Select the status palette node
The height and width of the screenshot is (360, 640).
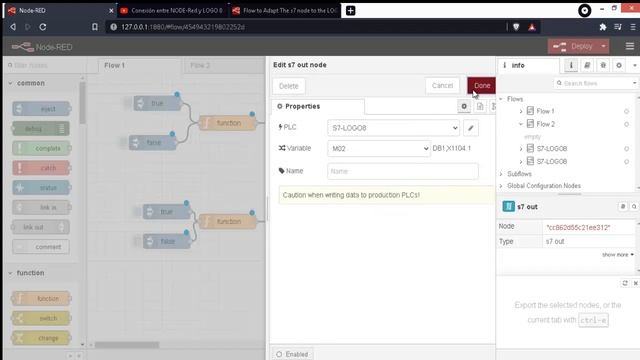click(x=41, y=188)
